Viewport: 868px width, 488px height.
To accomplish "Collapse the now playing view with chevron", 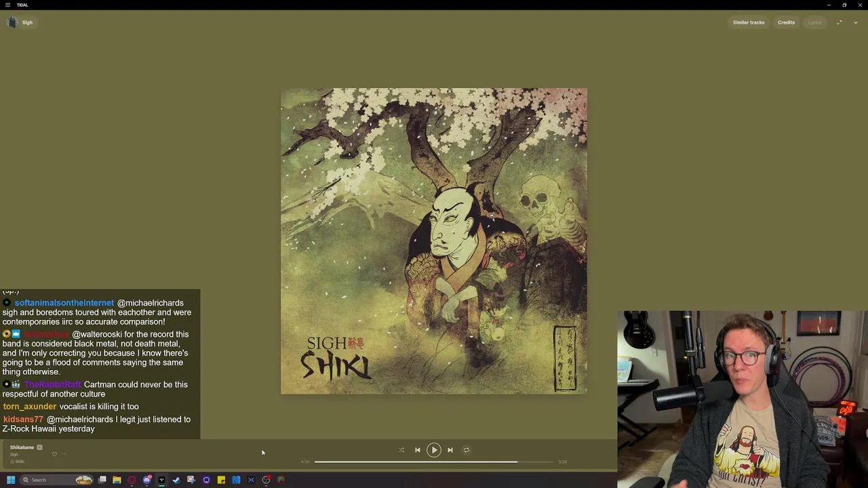I will pos(855,22).
